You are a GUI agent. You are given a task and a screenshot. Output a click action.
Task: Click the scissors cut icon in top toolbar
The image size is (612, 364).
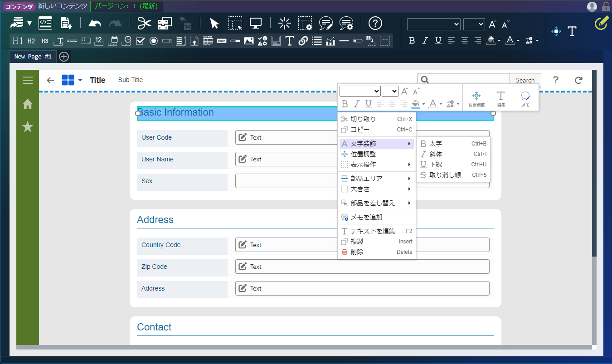144,23
